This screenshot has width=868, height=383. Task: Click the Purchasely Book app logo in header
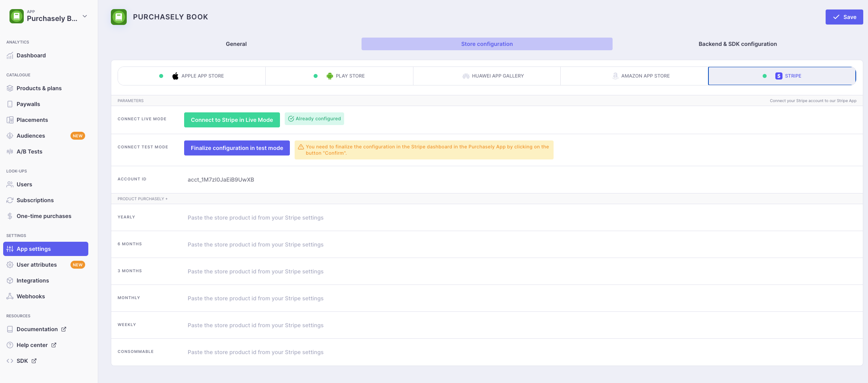tap(119, 17)
